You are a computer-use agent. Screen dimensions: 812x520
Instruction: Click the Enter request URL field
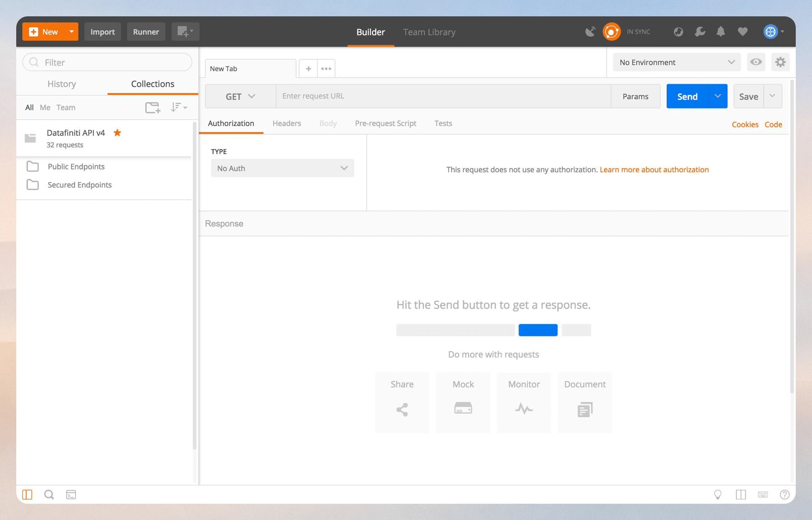click(x=439, y=96)
